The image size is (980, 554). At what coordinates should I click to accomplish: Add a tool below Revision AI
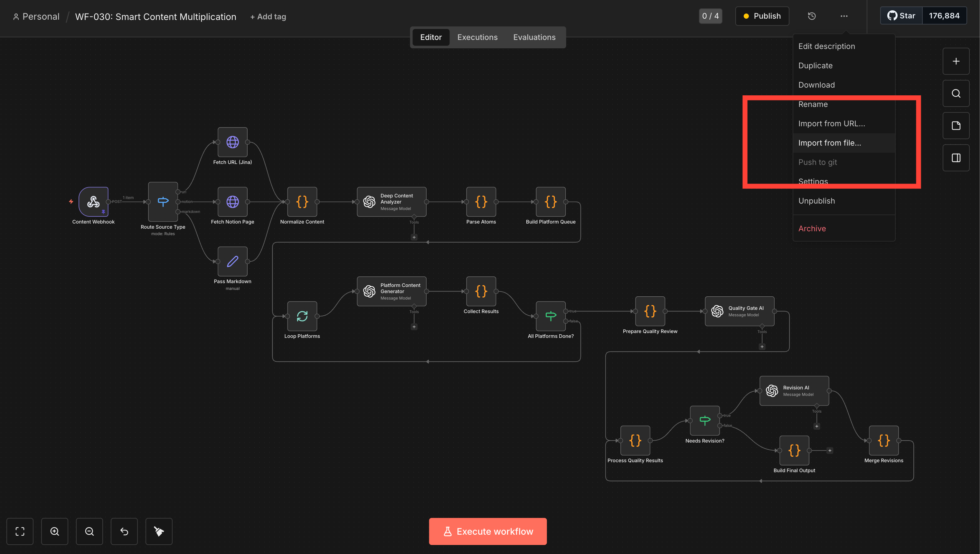(x=816, y=426)
